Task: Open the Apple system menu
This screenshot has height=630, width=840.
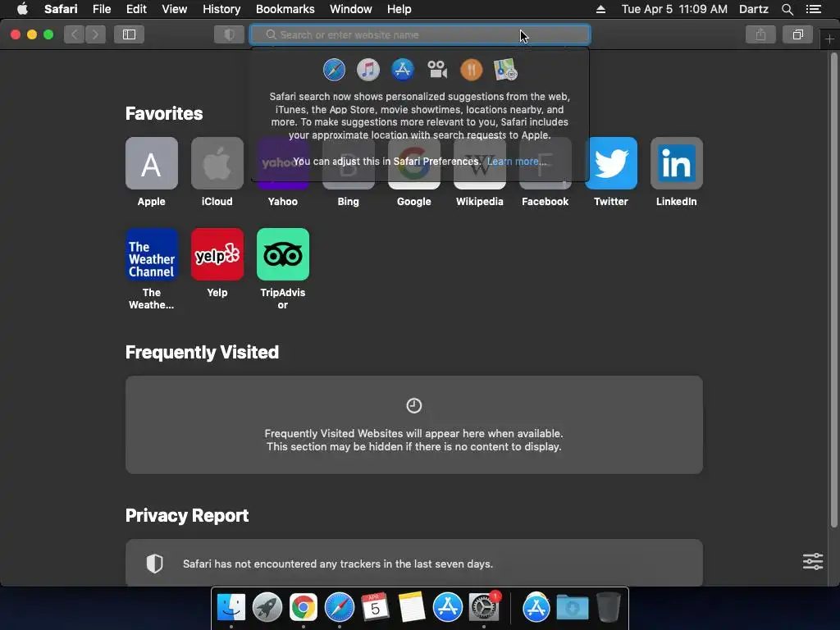Action: pos(22,9)
